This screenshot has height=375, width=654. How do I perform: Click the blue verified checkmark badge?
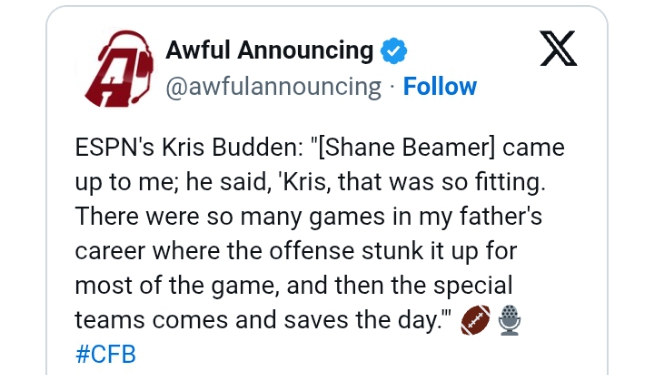(393, 51)
